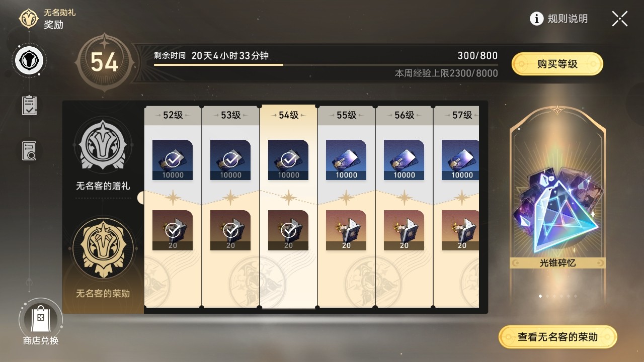
Task: Select the 55级 level column header
Action: [x=346, y=115]
